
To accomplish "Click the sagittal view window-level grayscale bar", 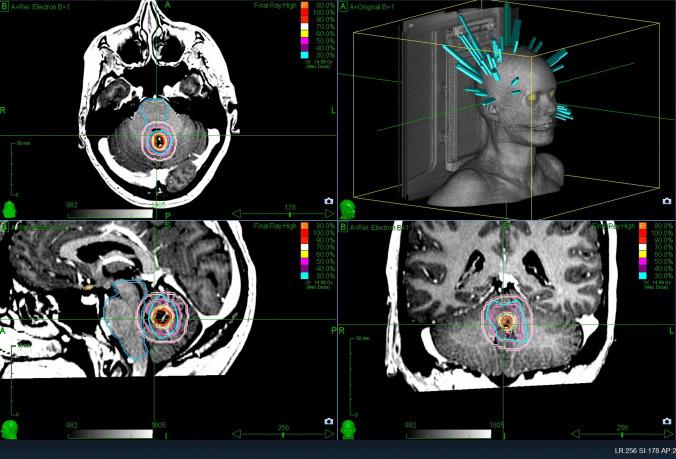I will tap(110, 434).
